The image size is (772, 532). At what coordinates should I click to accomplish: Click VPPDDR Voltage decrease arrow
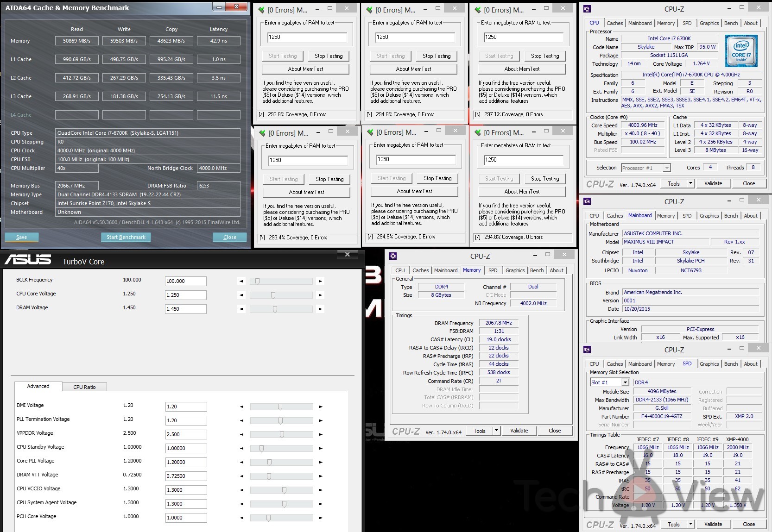click(241, 434)
